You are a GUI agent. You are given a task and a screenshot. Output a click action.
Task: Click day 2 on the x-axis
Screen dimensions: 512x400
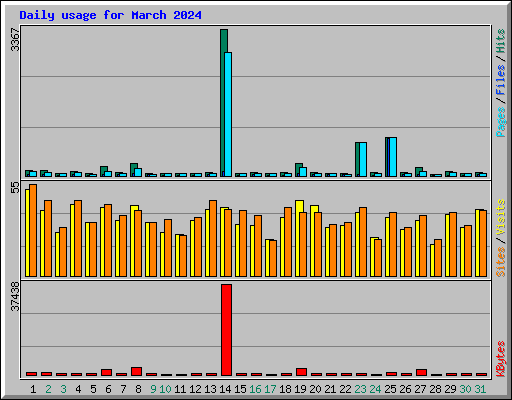click(48, 389)
